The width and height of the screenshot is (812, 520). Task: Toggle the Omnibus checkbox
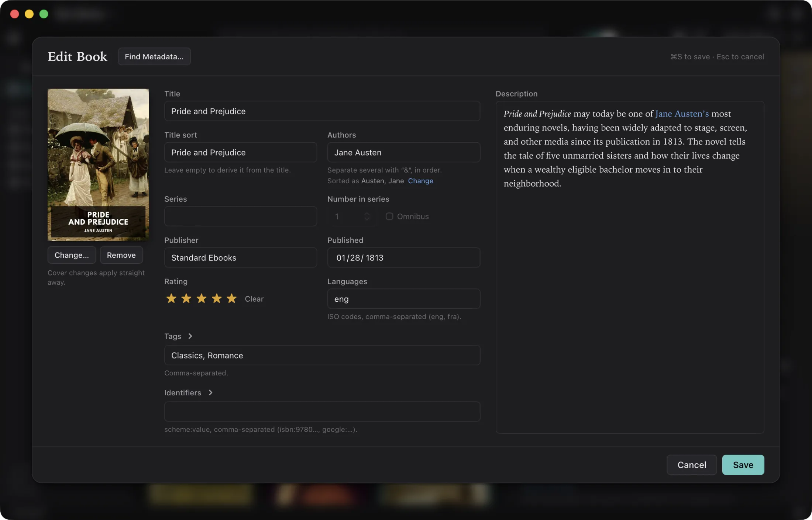[x=389, y=216]
